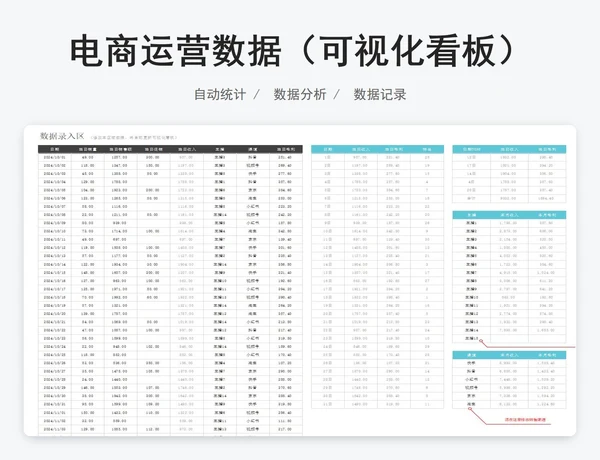This screenshot has width=600, height=460.
Task: Select the 2024/11/01 date cell
Action: coord(55,413)
